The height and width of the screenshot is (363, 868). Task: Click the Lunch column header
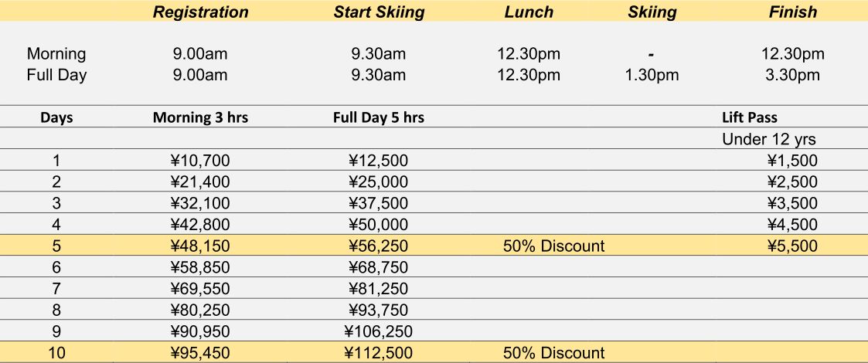[x=529, y=12]
